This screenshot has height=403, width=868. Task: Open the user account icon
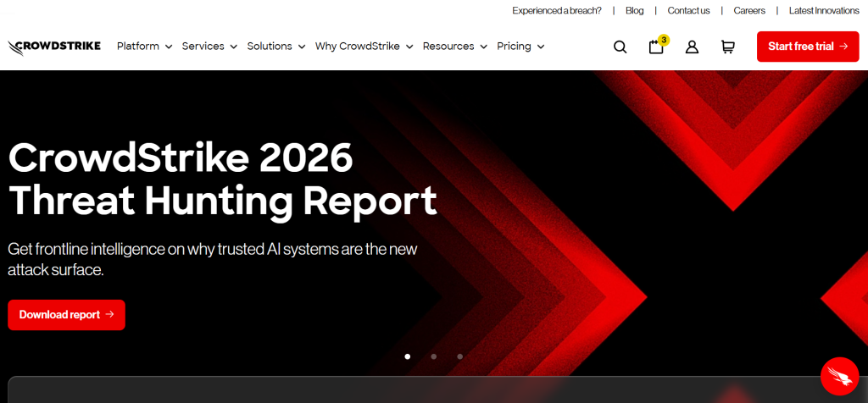(x=692, y=47)
